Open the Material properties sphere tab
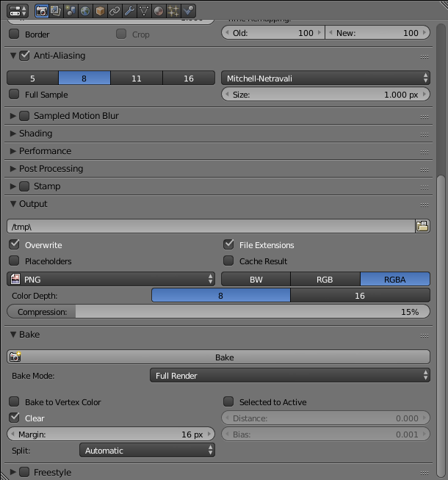Viewport: 448px width, 480px height. (159, 11)
